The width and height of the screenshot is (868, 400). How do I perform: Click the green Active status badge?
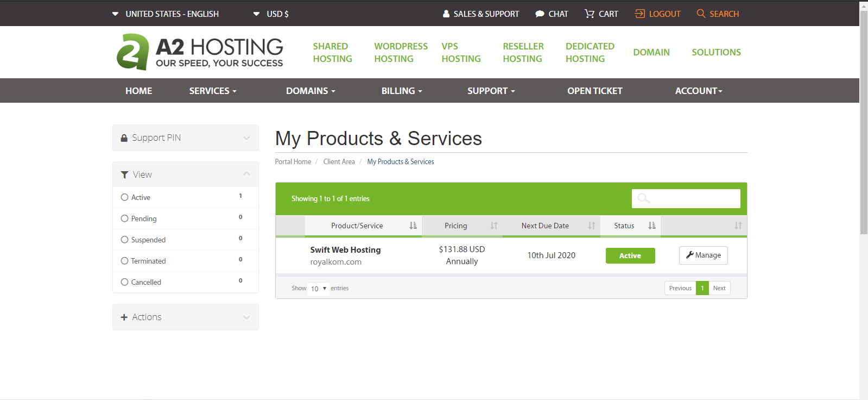click(x=630, y=255)
